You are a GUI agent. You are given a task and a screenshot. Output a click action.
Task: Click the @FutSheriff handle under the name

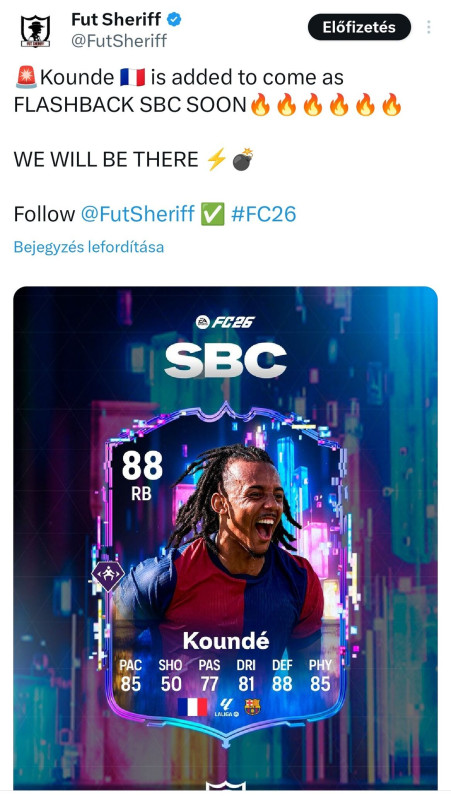click(119, 41)
